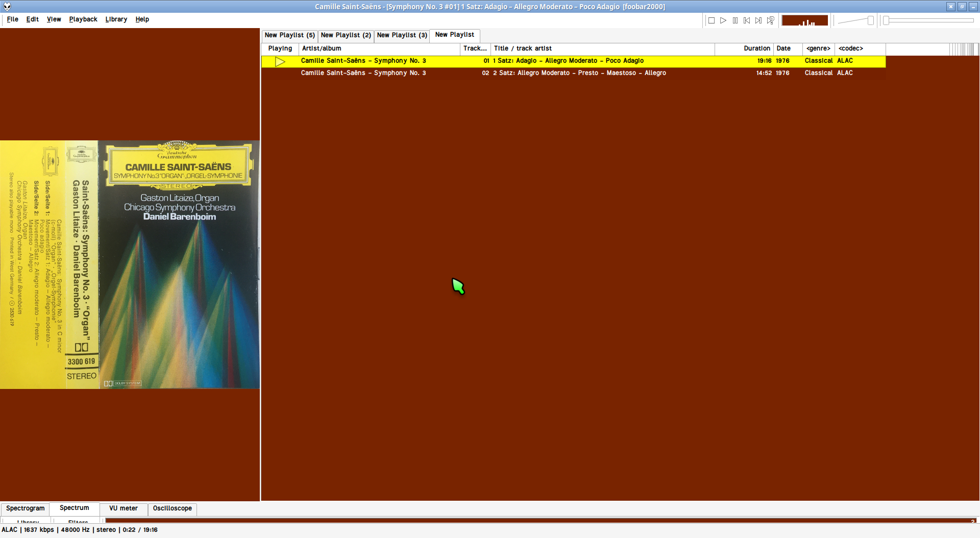Select the Spectrum visualization tab

[75, 508]
